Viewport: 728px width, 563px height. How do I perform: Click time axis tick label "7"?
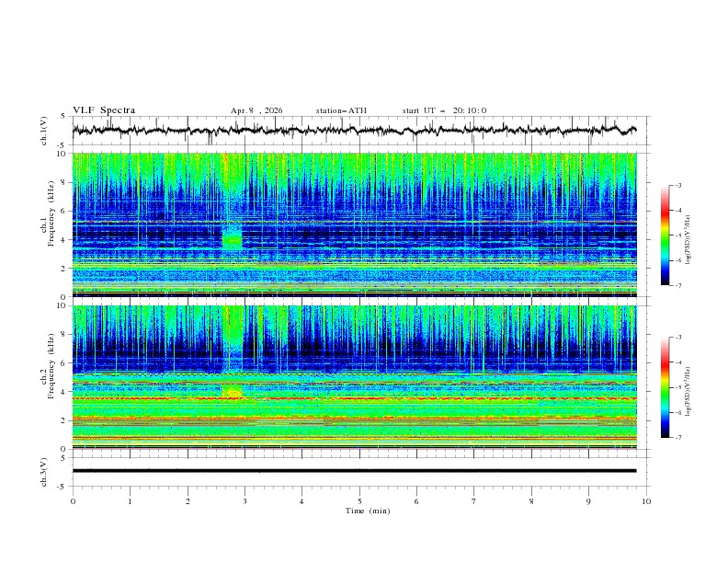474,501
